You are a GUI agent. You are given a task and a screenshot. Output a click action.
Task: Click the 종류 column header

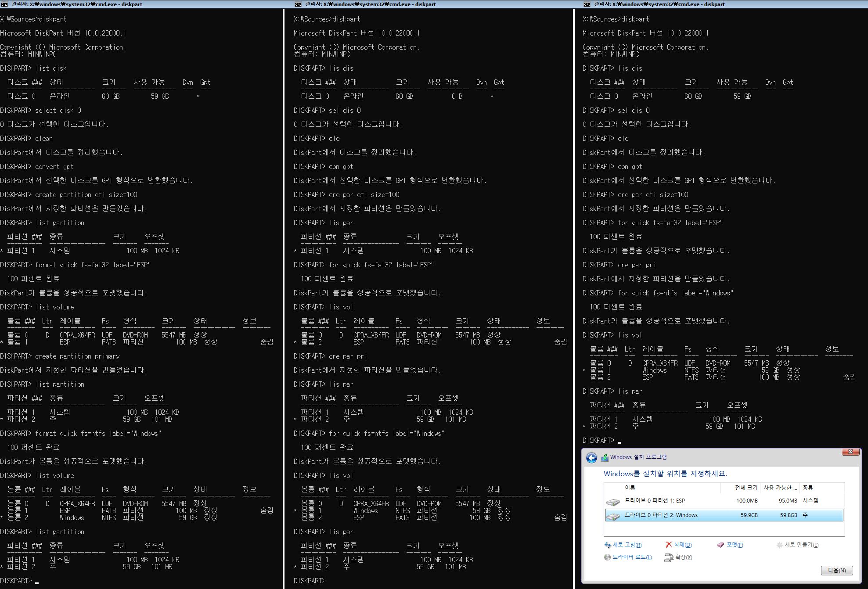click(x=821, y=488)
